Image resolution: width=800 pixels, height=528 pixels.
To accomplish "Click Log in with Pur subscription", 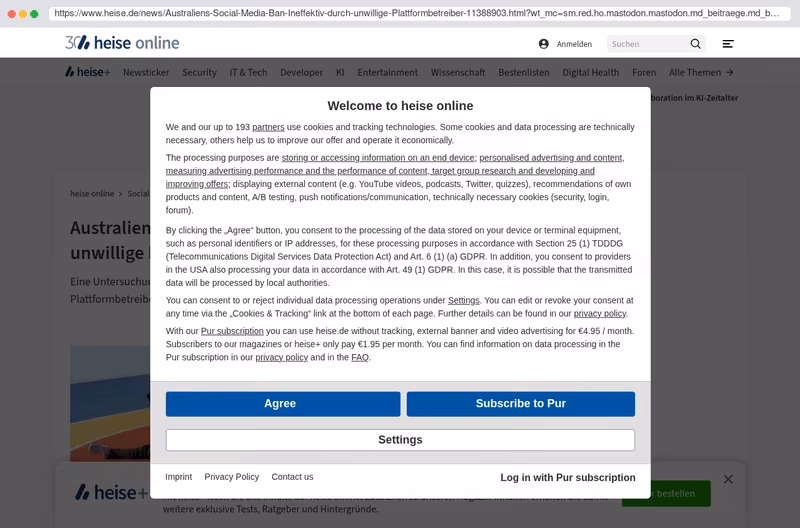I will point(568,477).
